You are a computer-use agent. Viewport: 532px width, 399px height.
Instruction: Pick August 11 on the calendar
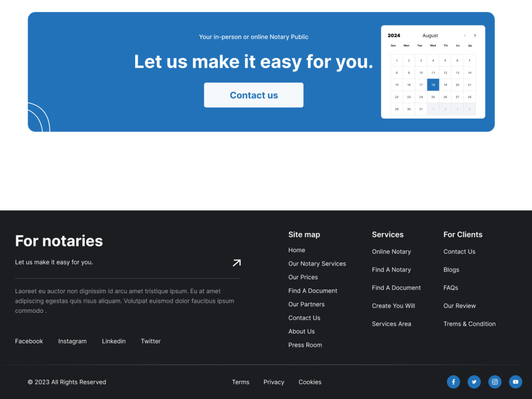pyautogui.click(x=433, y=72)
